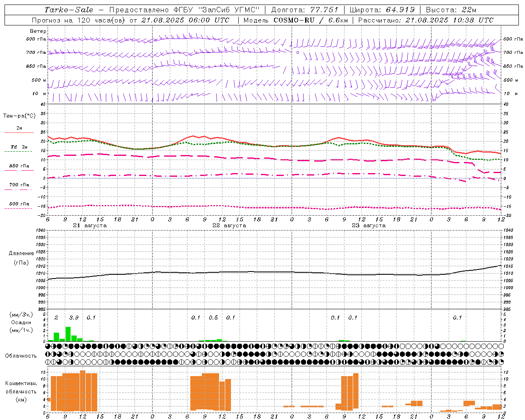Click the (мм/1ч.) precipitation unit label
Screen dimensions: 525x420
click(x=21, y=330)
